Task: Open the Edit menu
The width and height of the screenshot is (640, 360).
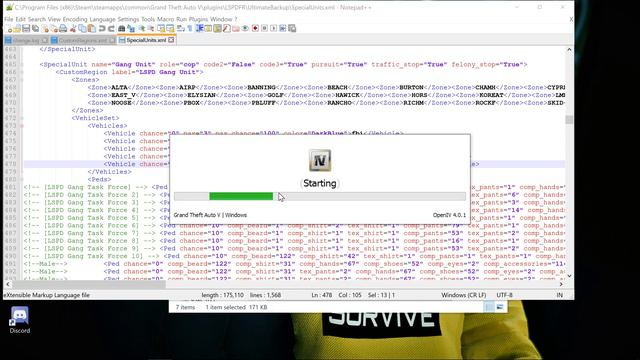Action: 20,19
